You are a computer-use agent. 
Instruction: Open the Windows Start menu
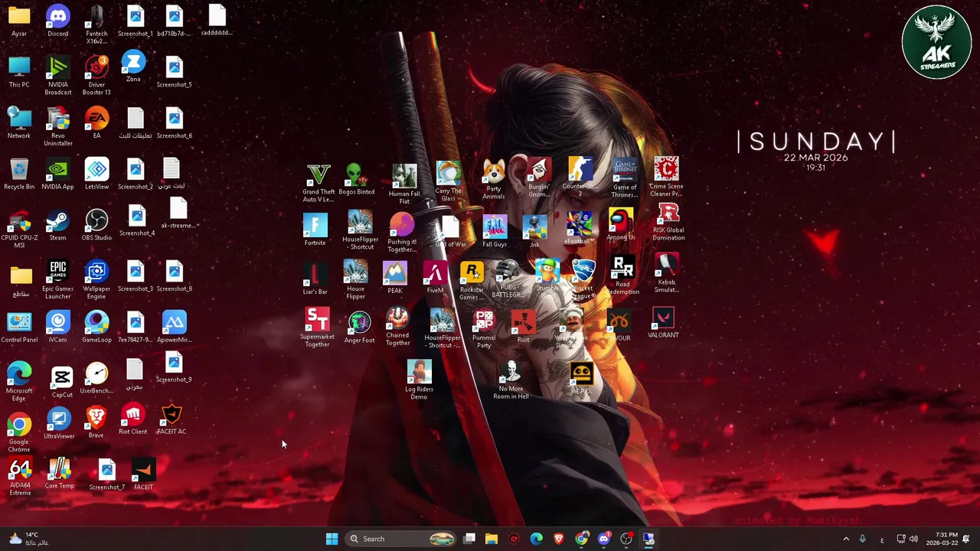(x=332, y=539)
